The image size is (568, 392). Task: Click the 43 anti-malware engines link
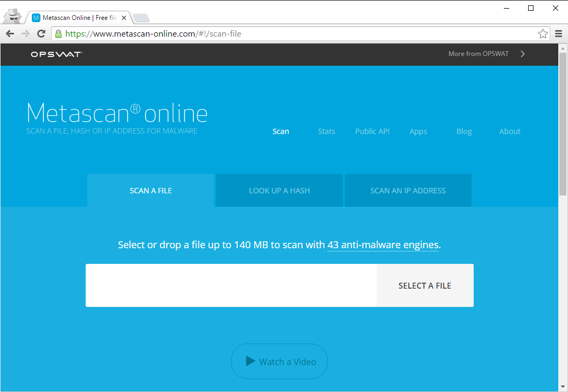pos(383,245)
